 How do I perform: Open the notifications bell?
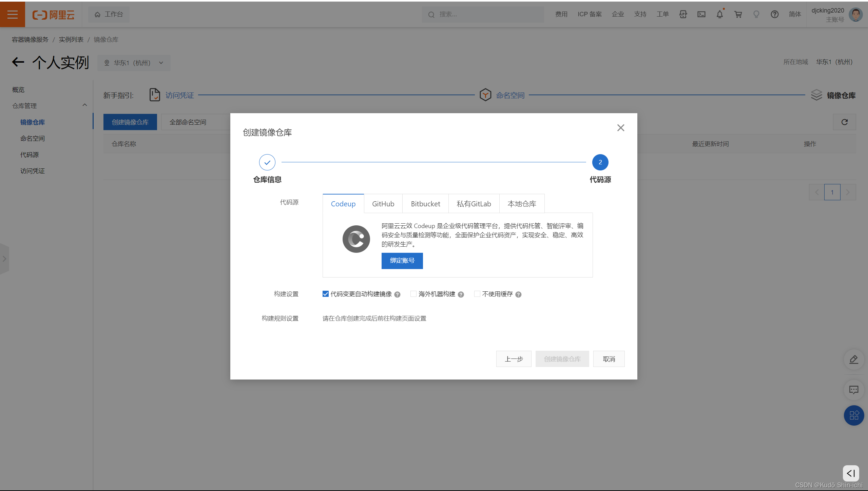point(720,14)
